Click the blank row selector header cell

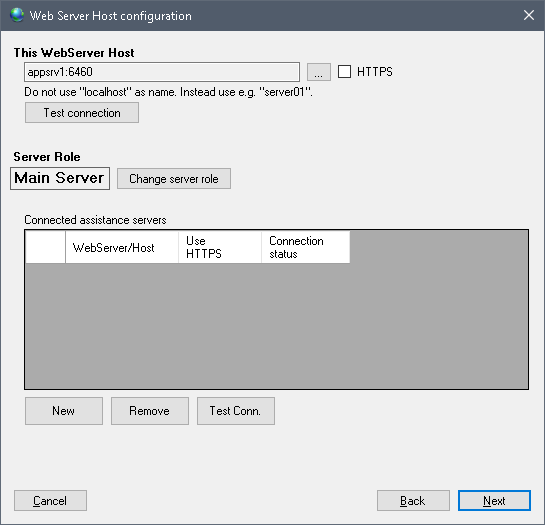pos(46,248)
